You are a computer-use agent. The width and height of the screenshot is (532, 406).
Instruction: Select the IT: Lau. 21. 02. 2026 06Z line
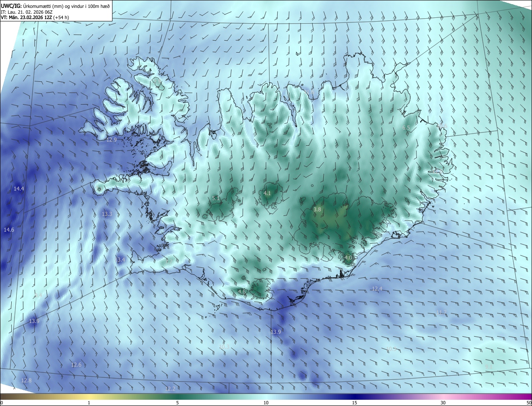(x=27, y=12)
